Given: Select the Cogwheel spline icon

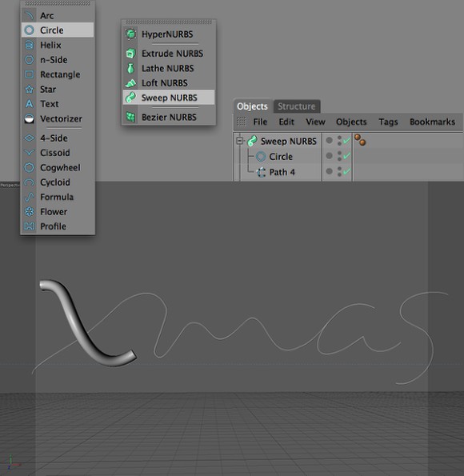Looking at the screenshot, I should tap(29, 167).
